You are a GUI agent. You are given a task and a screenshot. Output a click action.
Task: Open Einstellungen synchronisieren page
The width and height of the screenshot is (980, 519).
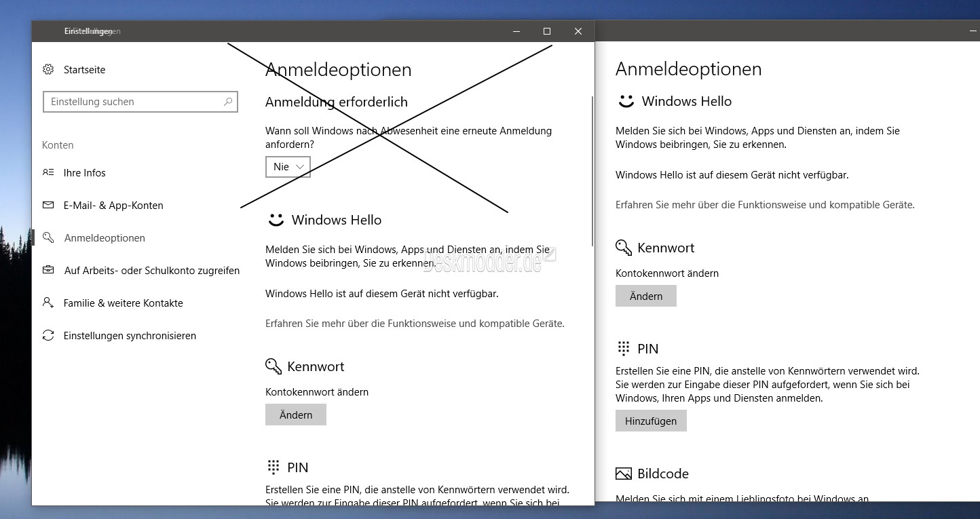[x=130, y=335]
